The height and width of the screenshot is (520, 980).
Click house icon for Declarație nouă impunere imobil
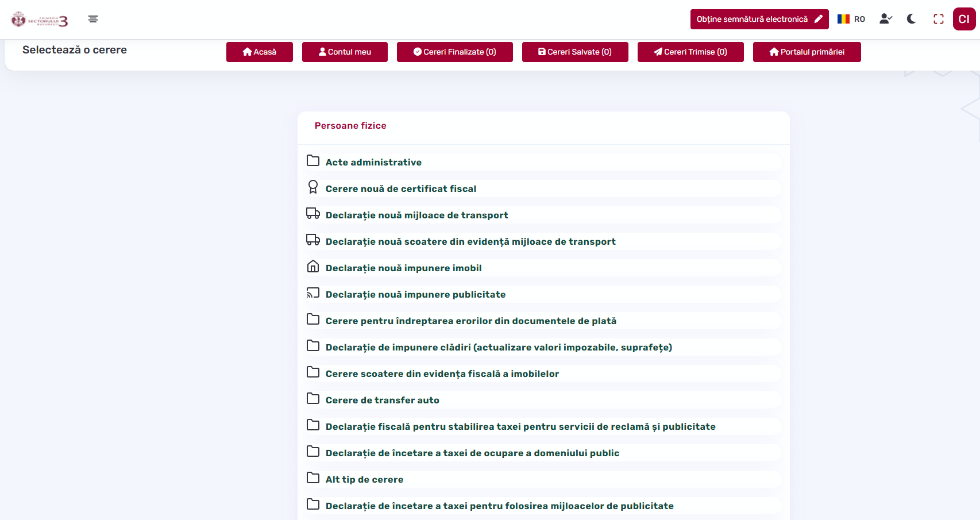(313, 266)
